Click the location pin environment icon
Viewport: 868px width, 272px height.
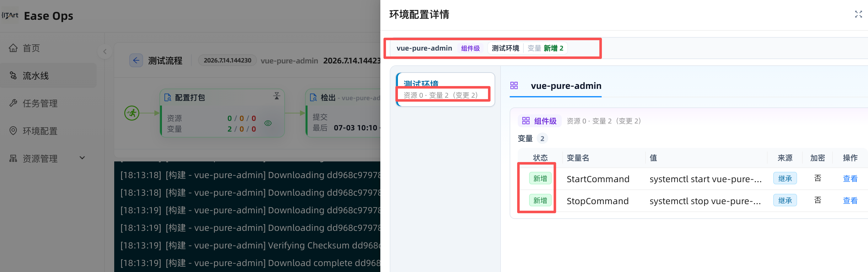tap(13, 131)
